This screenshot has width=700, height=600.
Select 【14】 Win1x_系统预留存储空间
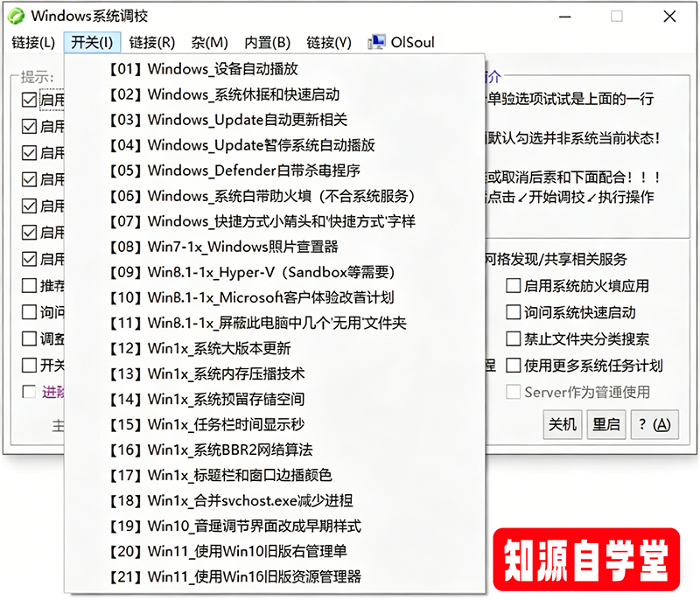coord(275,399)
